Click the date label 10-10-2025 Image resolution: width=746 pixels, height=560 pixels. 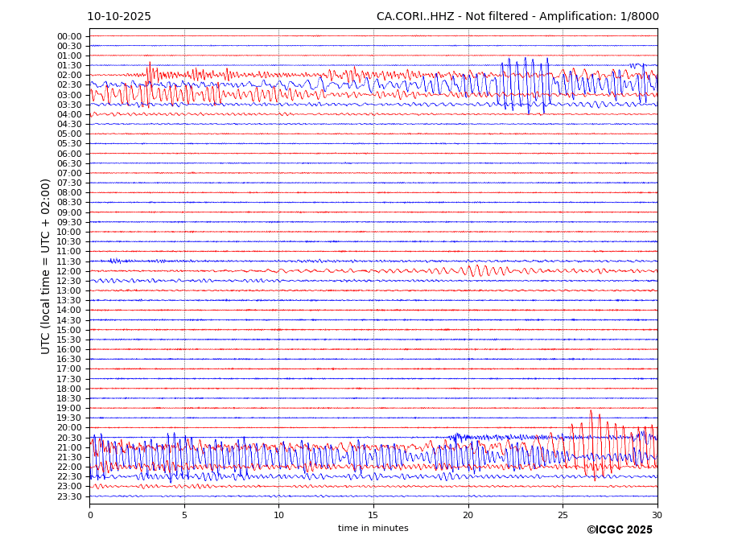pos(119,17)
